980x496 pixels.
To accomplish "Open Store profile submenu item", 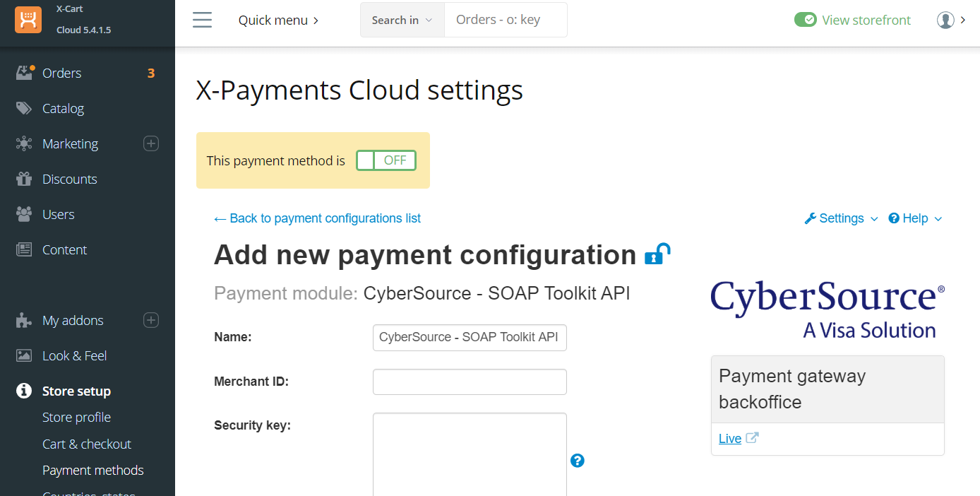I will tap(76, 417).
